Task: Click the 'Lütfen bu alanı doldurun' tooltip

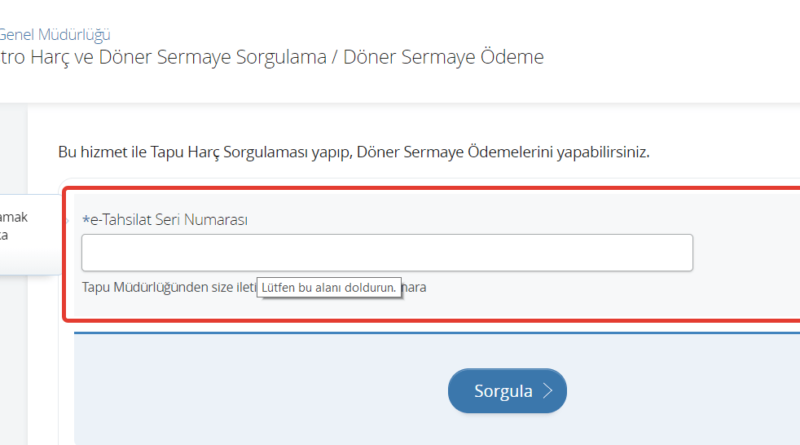Action: click(x=329, y=288)
